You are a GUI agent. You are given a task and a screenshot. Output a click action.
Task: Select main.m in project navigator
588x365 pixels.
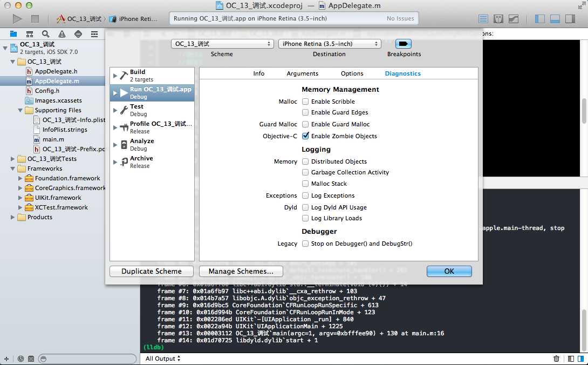pos(52,139)
